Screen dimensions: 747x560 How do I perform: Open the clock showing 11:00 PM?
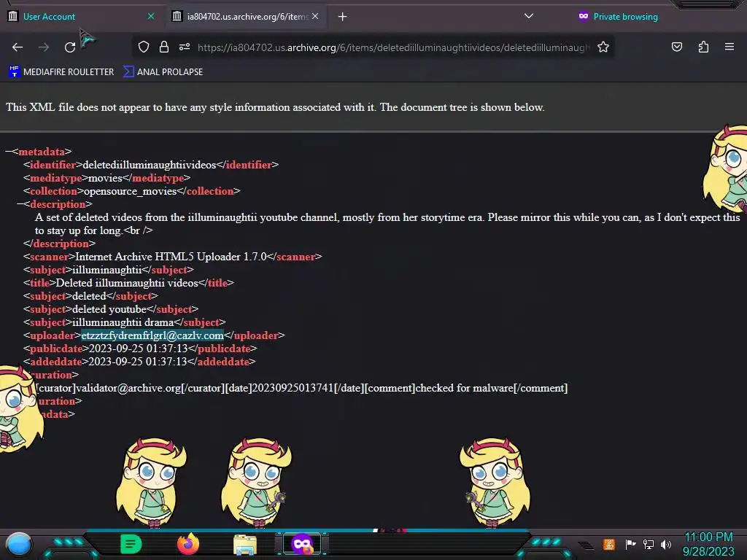708,544
